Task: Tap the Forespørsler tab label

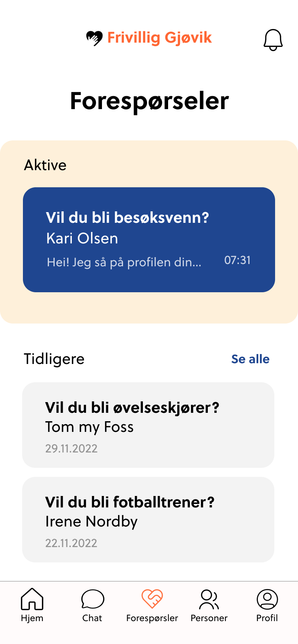Action: coord(152,618)
